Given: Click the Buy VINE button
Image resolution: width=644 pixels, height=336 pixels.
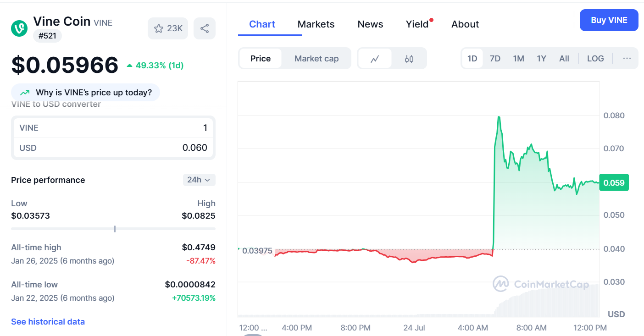Looking at the screenshot, I should point(609,20).
